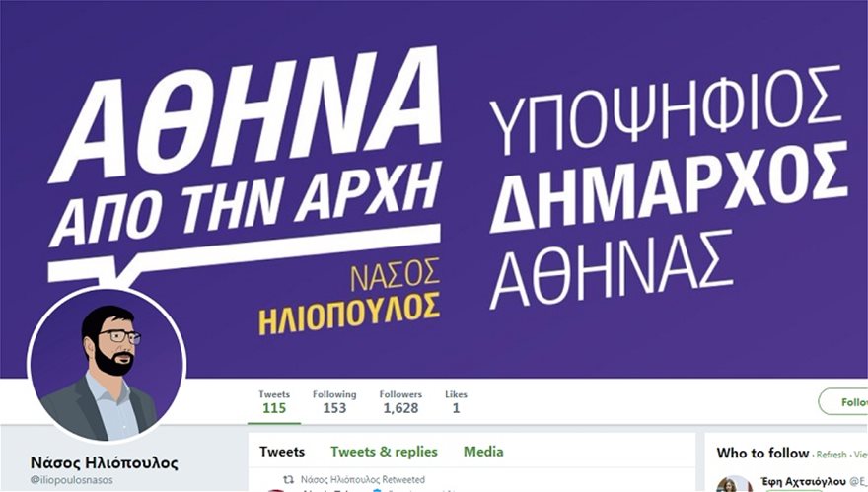This screenshot has height=492, width=868.
Task: Refresh the Who to follow suggestions
Action: click(832, 455)
